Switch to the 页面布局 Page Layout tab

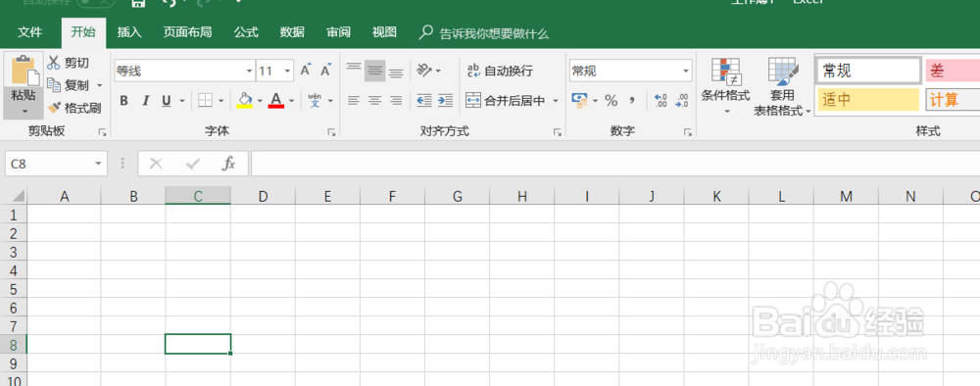click(187, 32)
